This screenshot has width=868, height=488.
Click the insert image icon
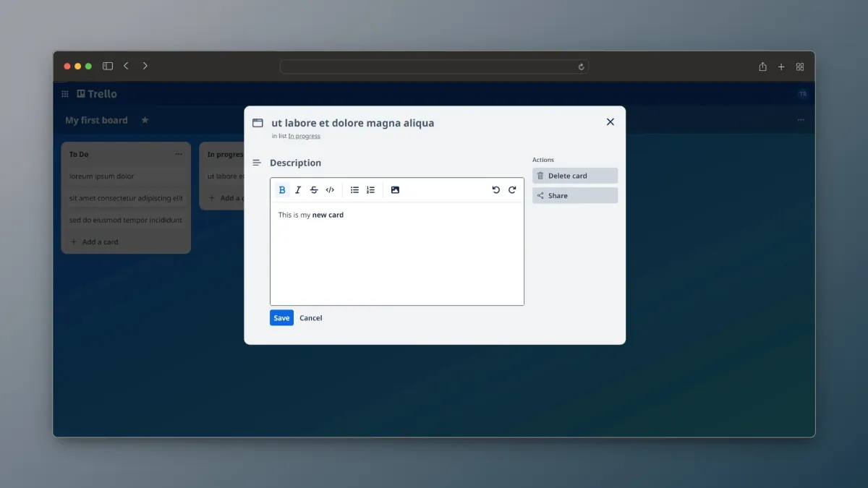pos(395,189)
